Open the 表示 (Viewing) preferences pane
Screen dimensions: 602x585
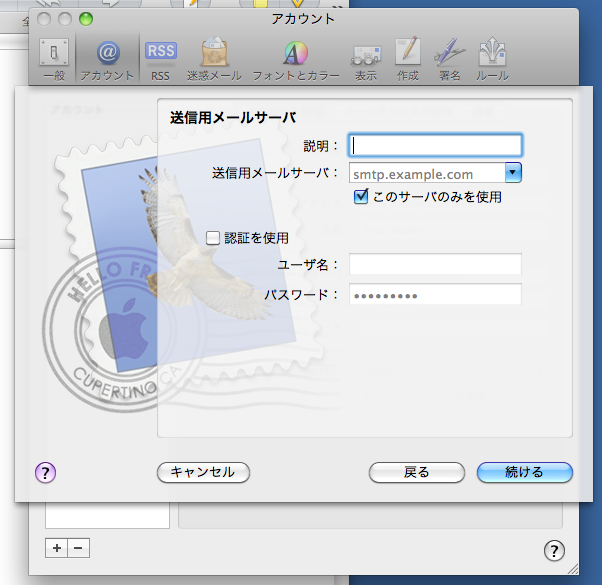click(x=366, y=58)
